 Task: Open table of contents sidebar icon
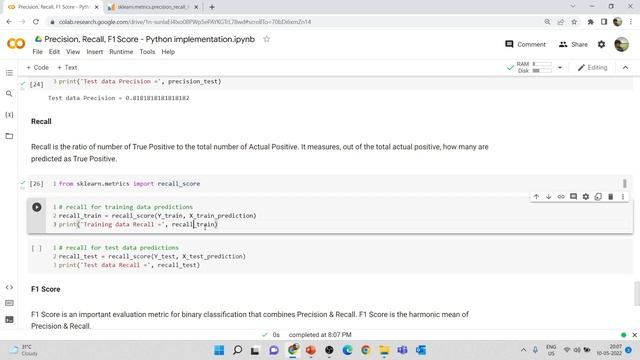pyautogui.click(x=9, y=73)
